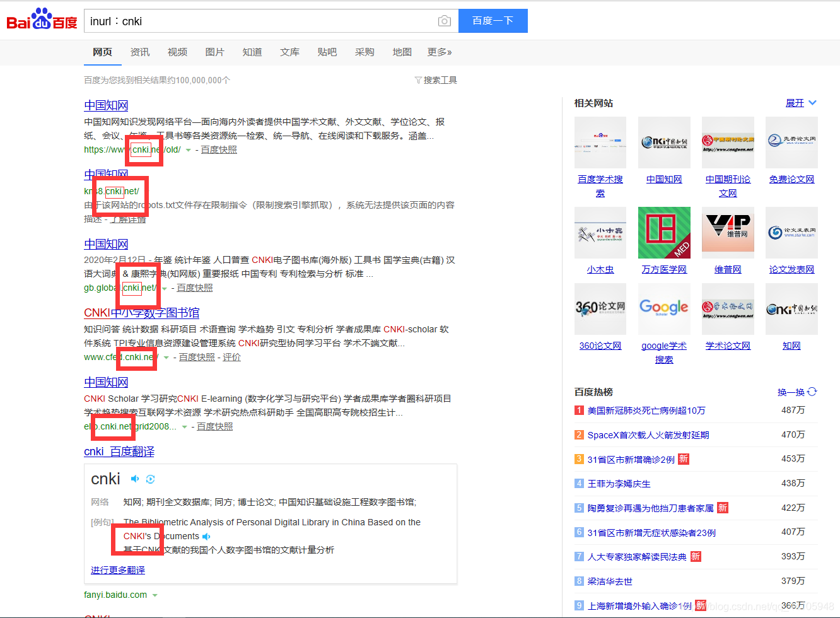Play example sentence audio icon
The image size is (840, 618).
206,537
